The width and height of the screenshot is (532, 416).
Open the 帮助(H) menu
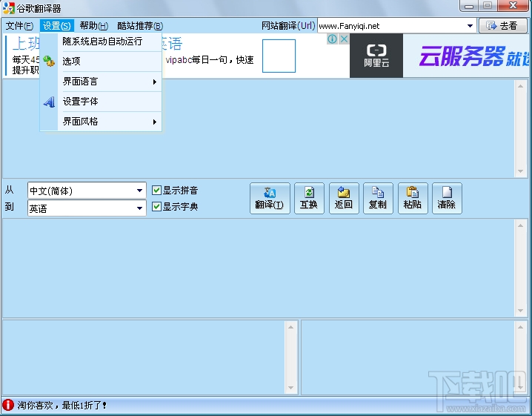pyautogui.click(x=93, y=26)
